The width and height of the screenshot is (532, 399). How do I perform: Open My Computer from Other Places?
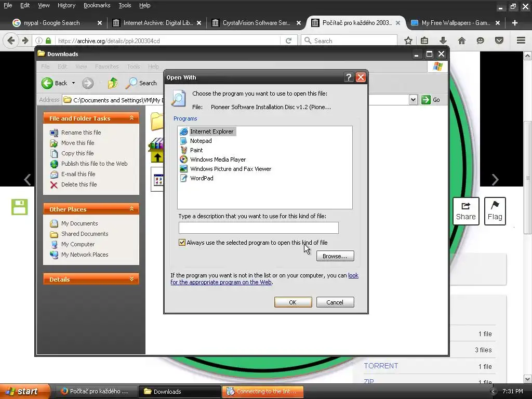78,244
